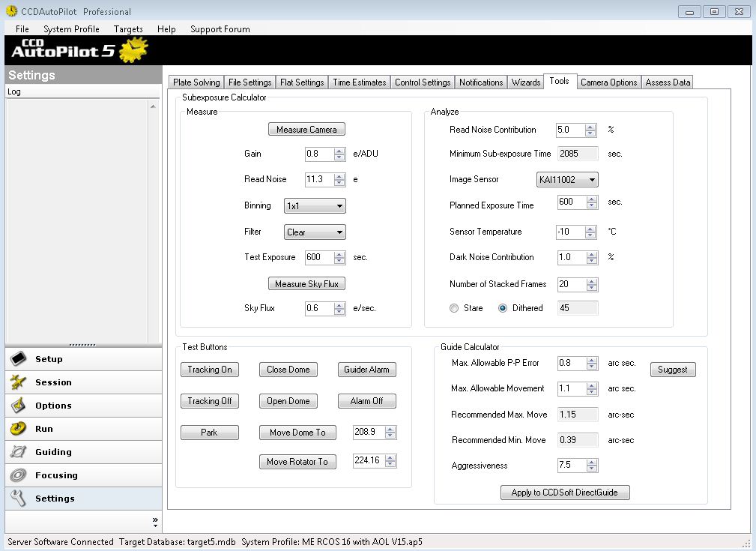The width and height of the screenshot is (756, 551).
Task: Expand navigation pane overflow chevron
Action: pyautogui.click(x=155, y=522)
